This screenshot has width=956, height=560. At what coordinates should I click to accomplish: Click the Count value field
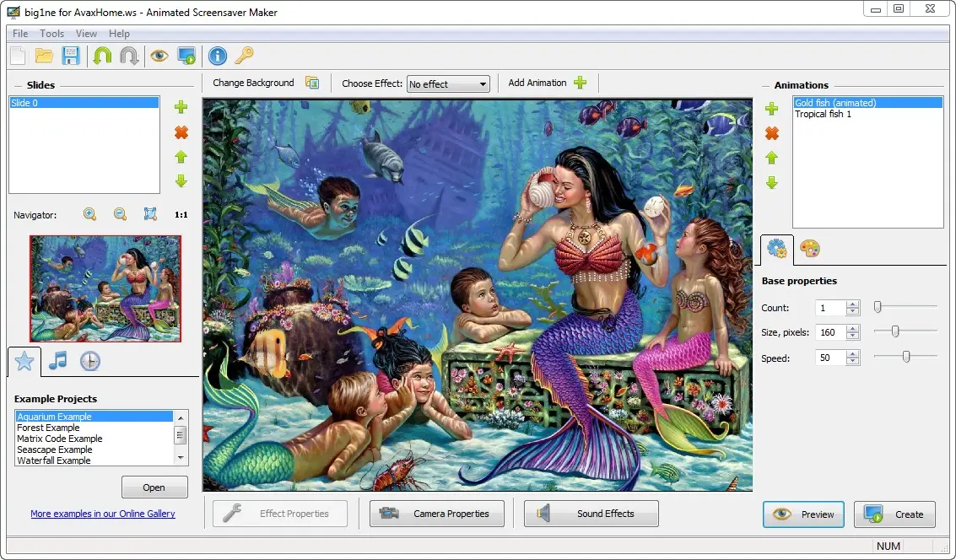coord(831,308)
